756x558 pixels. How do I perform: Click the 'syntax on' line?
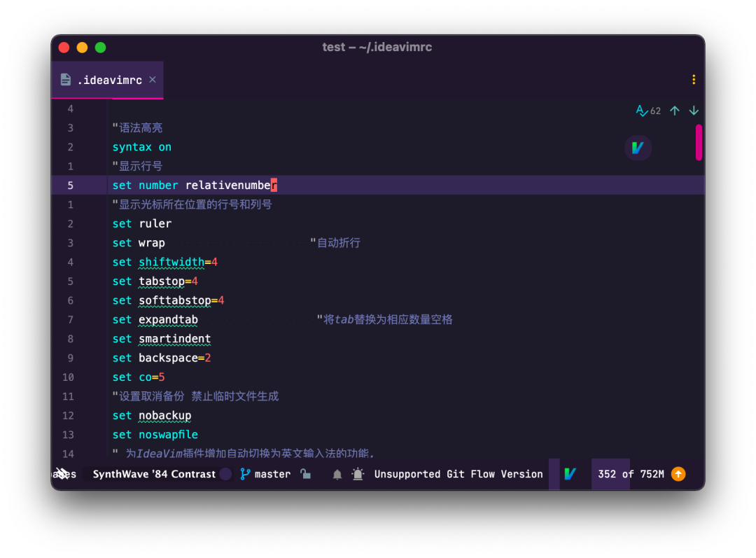click(141, 147)
